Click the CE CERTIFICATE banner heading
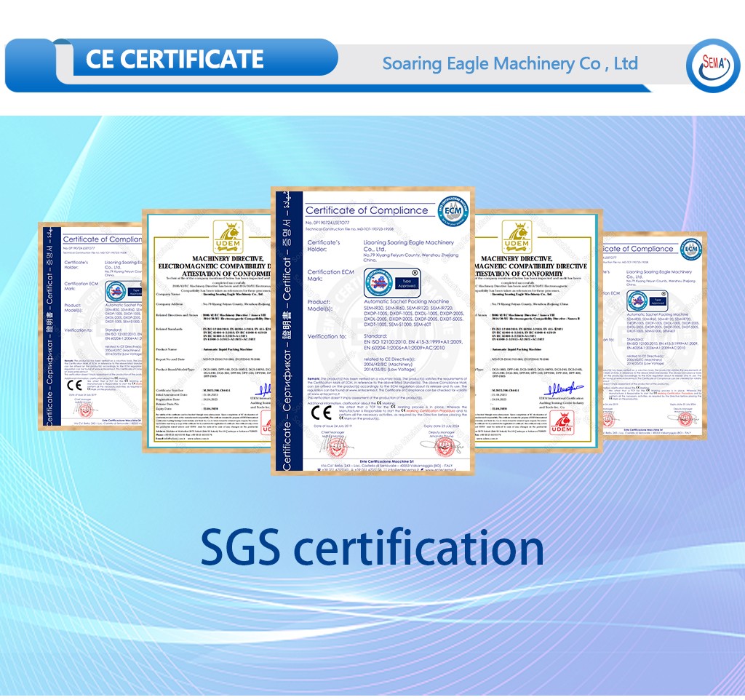Screen dimensions: 745x700 (x=175, y=60)
